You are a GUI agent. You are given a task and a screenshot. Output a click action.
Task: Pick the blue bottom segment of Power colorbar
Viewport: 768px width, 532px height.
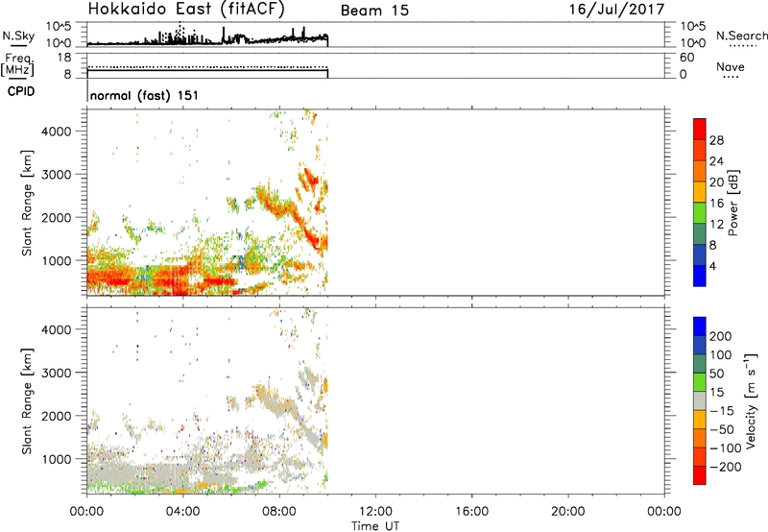700,276
